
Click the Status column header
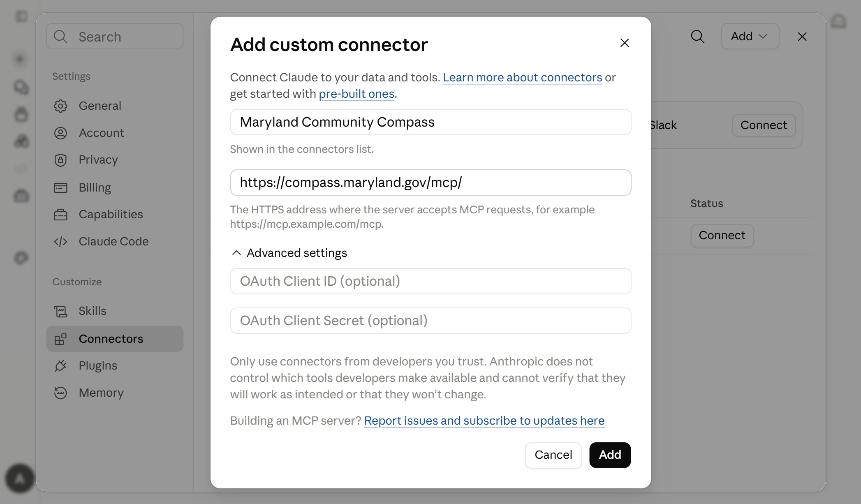click(x=706, y=203)
